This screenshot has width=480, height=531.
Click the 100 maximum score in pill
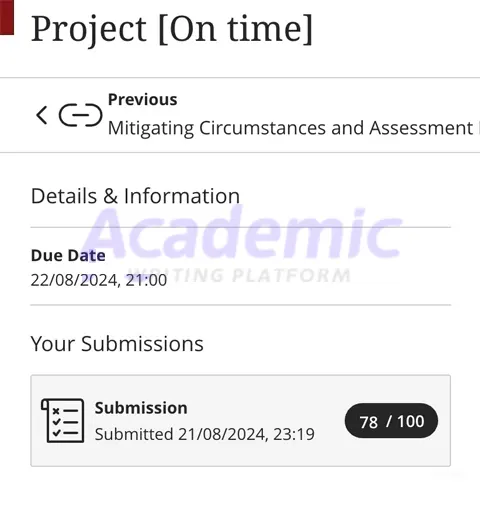411,422
